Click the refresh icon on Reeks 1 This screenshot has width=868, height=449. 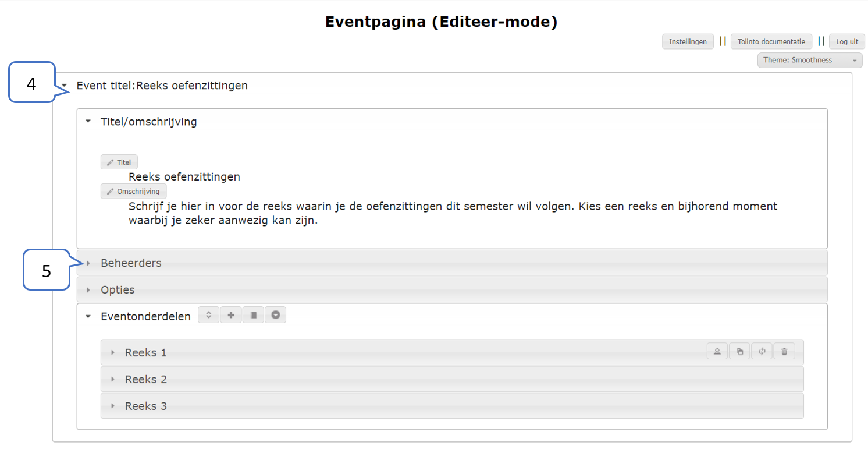click(x=762, y=351)
